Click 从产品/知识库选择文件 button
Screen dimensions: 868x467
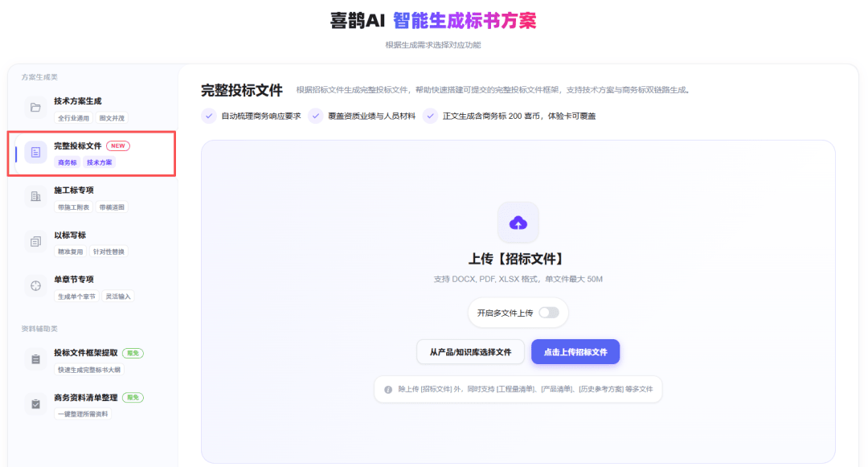[x=470, y=352]
